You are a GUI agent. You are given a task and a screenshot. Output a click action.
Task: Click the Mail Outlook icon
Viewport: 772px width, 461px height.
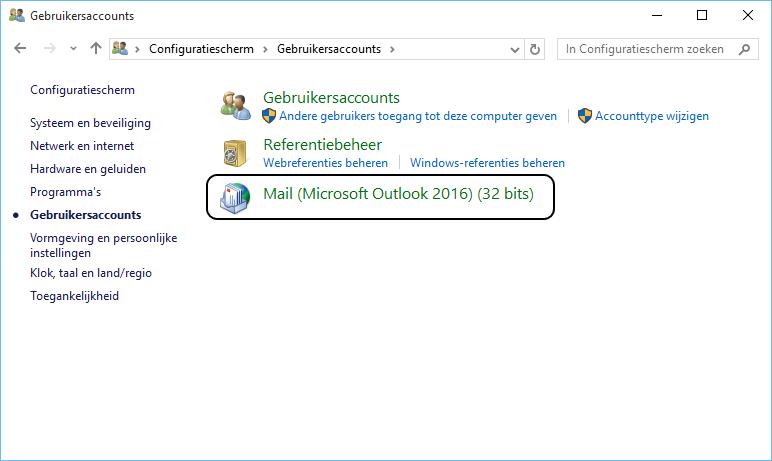(236, 197)
